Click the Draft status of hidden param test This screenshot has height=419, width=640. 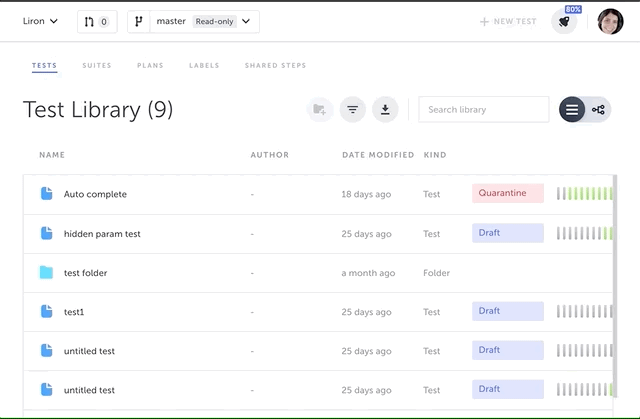click(x=508, y=233)
